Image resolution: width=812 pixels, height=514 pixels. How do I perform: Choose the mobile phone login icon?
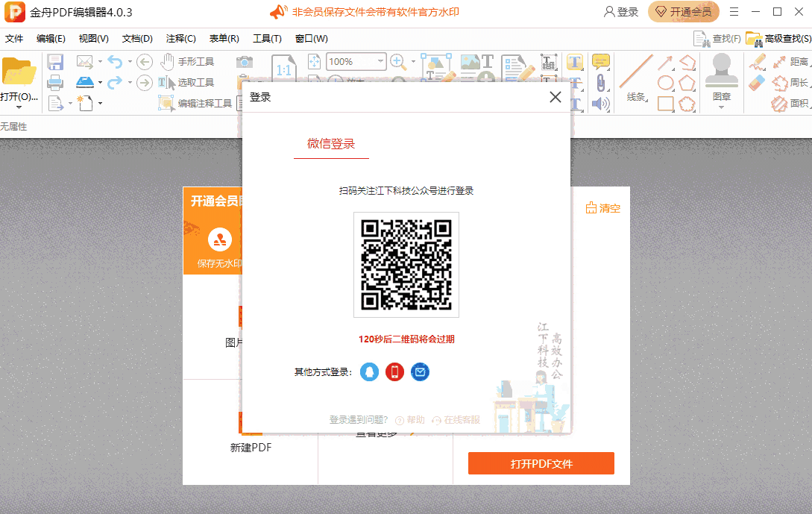click(x=394, y=372)
